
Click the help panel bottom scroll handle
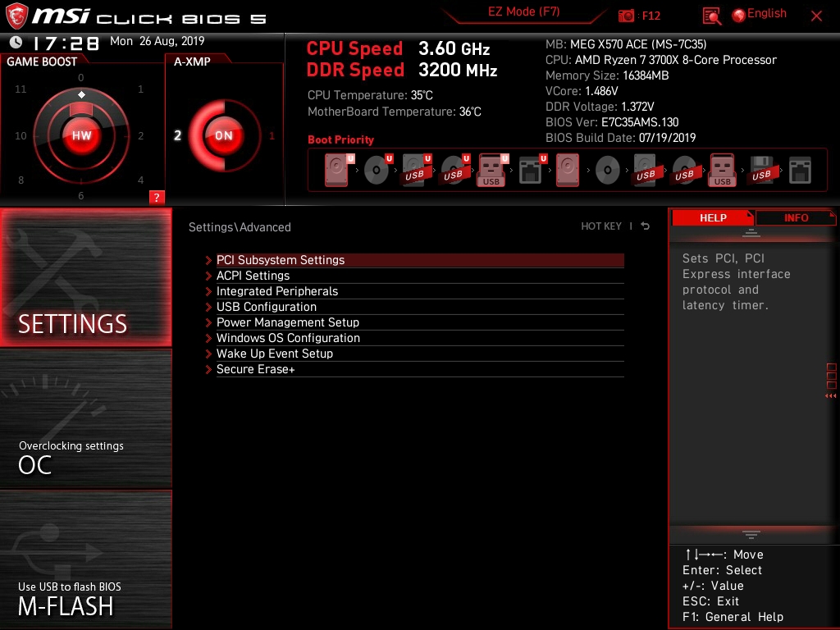point(751,535)
